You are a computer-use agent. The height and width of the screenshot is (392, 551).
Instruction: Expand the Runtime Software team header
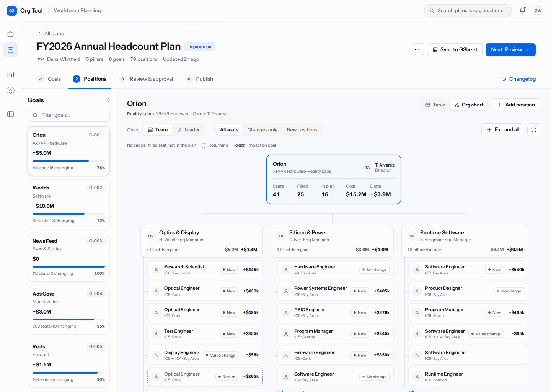tap(465, 241)
